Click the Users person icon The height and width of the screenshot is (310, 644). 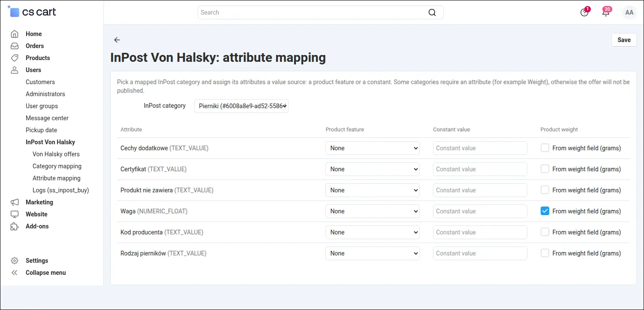tap(15, 70)
